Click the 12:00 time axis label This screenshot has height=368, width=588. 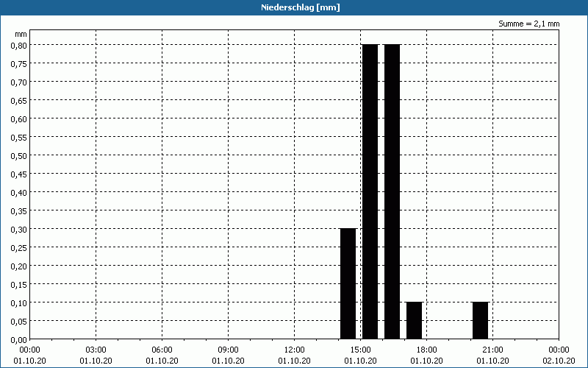click(295, 350)
